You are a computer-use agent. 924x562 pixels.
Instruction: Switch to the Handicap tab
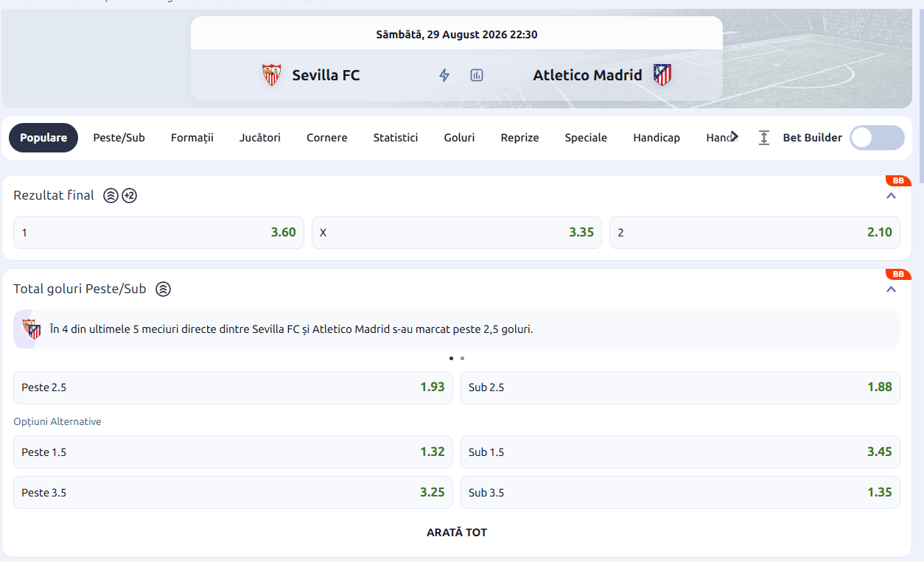[x=657, y=138]
